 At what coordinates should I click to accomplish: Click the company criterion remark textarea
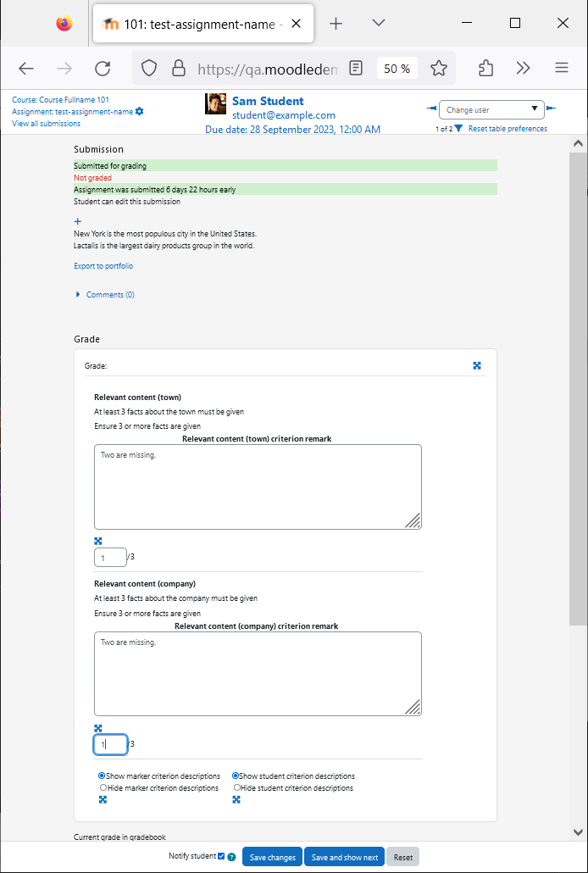(x=258, y=674)
